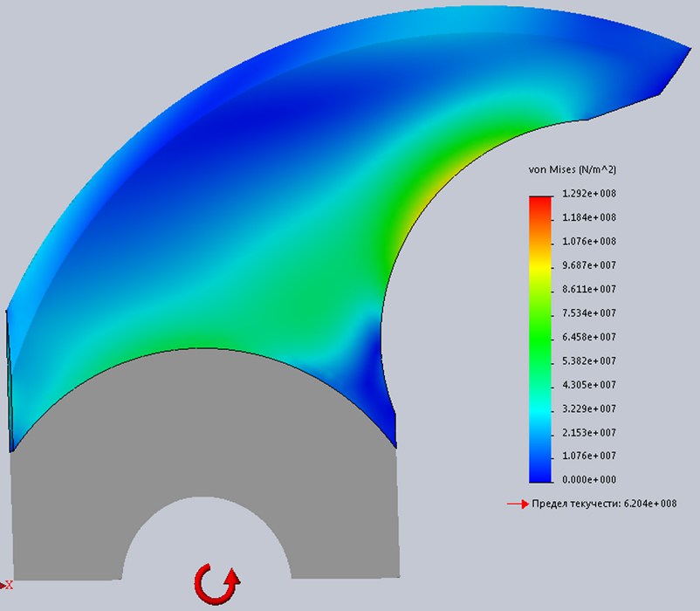Select the colored stress blade surface

pyautogui.click(x=268, y=201)
